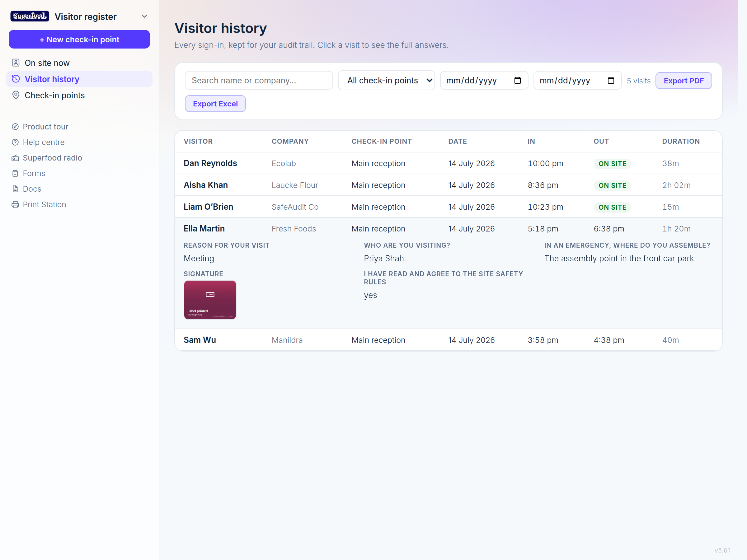Expand the Dan Reynolds visit row
This screenshot has height=560, width=747.
click(x=448, y=163)
